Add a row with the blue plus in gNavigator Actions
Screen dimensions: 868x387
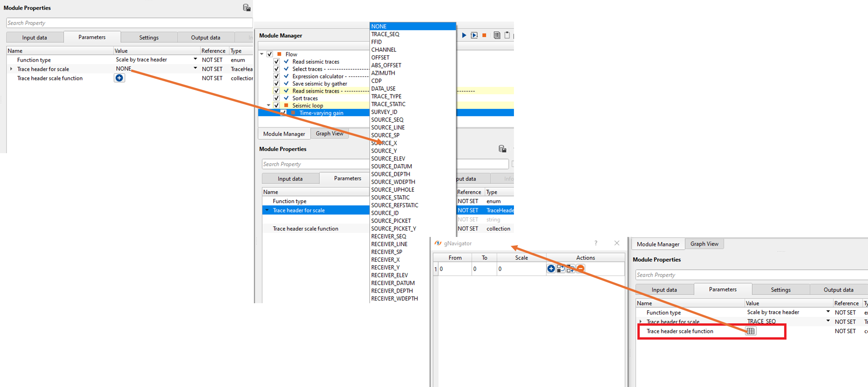tap(551, 269)
